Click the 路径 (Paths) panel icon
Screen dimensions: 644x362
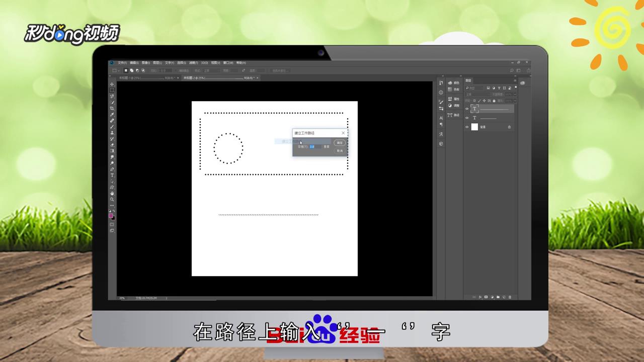point(450,114)
